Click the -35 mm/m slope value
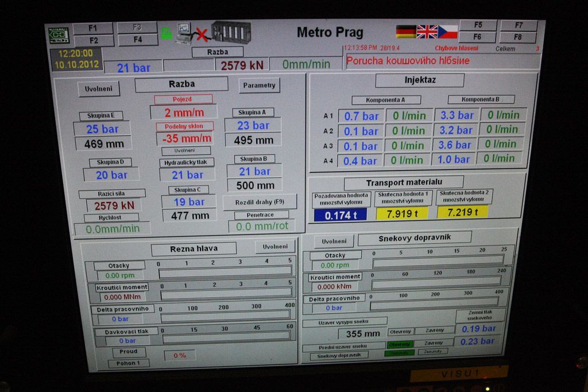Viewport: 588px width, 392px height. tap(187, 139)
